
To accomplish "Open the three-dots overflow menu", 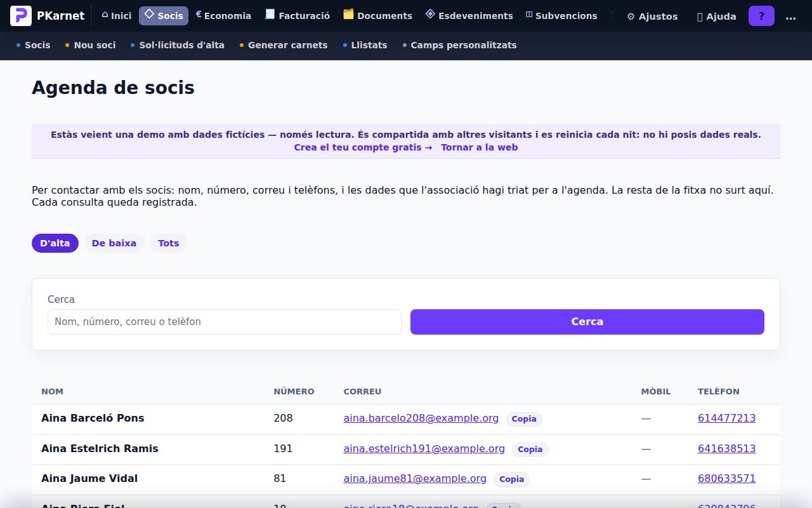I will coord(790,17).
